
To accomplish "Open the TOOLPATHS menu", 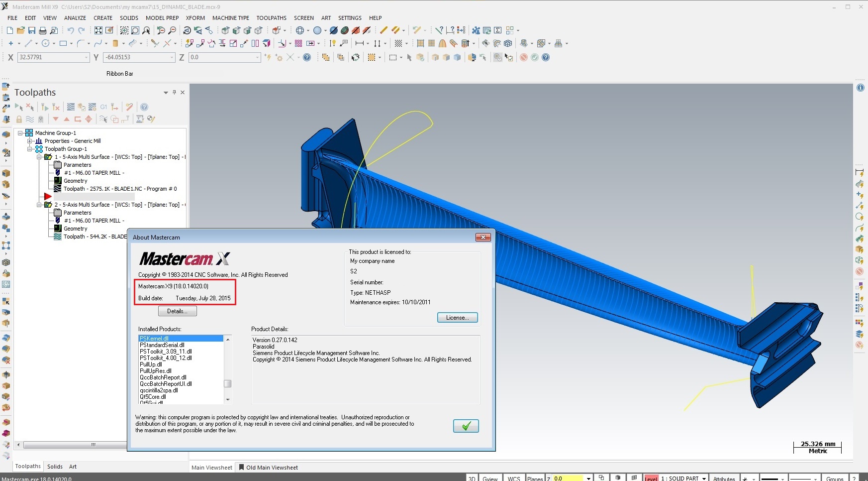I will click(271, 18).
